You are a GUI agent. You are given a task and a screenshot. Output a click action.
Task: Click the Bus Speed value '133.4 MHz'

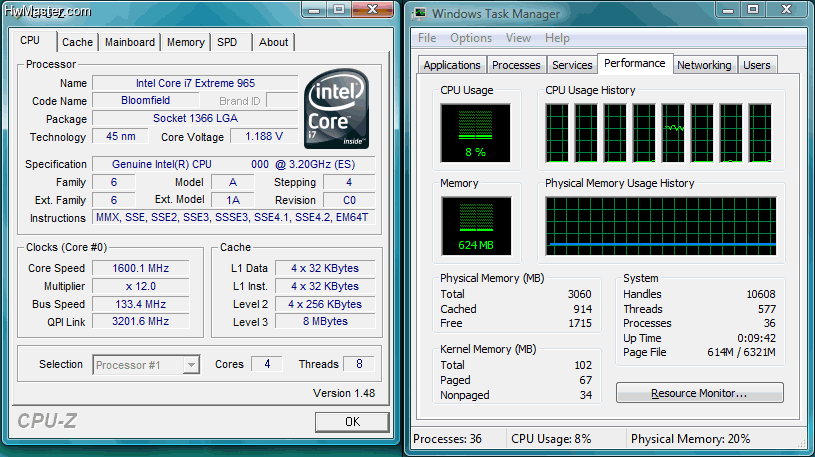pos(140,304)
